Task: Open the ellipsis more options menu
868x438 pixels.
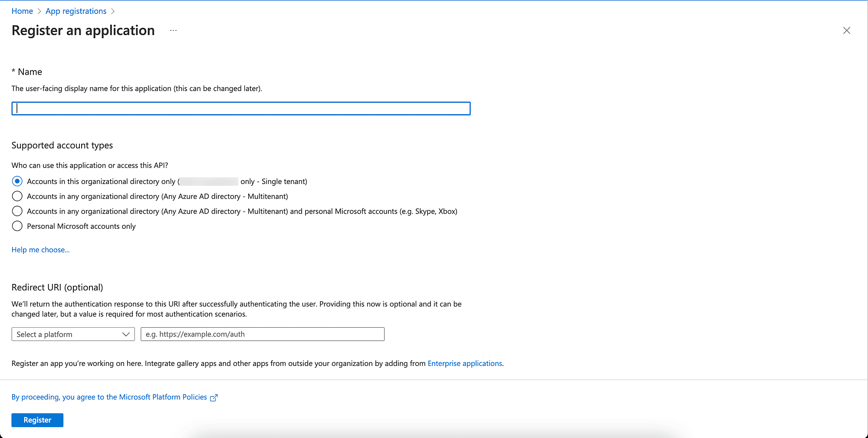Action: coord(173,30)
